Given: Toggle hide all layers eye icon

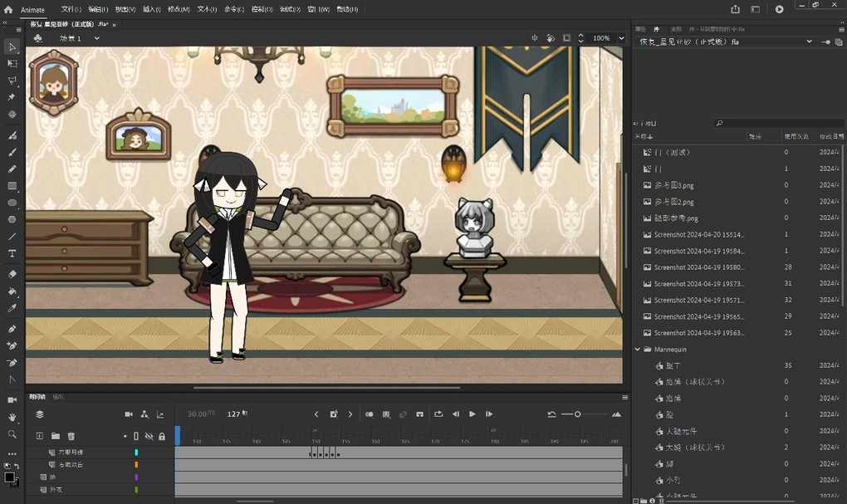Looking at the screenshot, I should pos(149,436).
